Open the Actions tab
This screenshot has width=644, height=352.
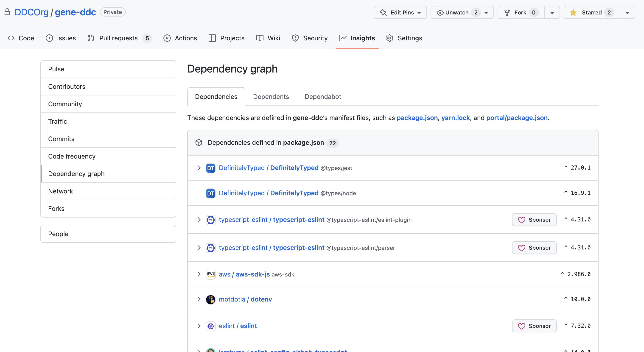coord(180,38)
